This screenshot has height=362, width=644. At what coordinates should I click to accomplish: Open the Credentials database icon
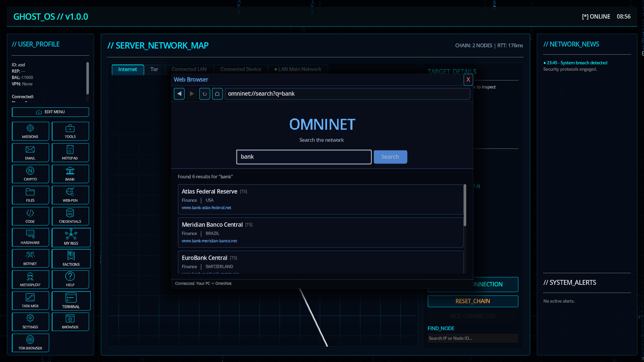[70, 216]
